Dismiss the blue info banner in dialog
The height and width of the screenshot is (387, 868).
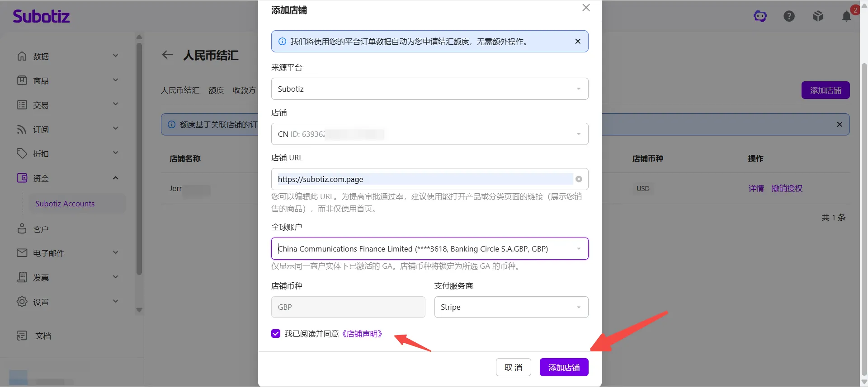pyautogui.click(x=578, y=41)
